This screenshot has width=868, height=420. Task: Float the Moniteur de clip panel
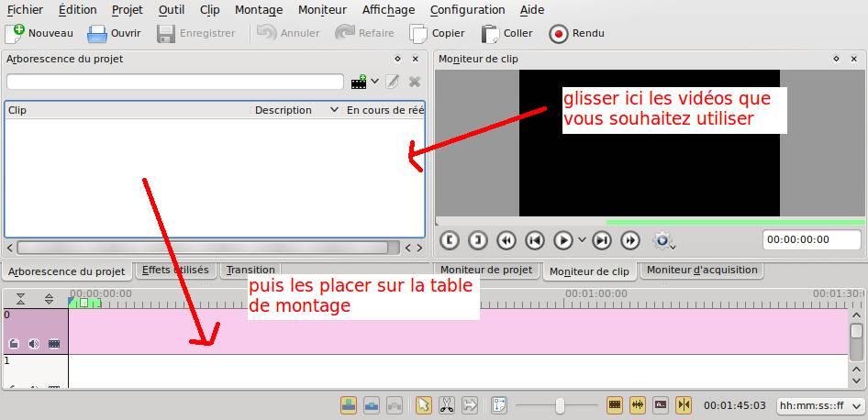[837, 59]
